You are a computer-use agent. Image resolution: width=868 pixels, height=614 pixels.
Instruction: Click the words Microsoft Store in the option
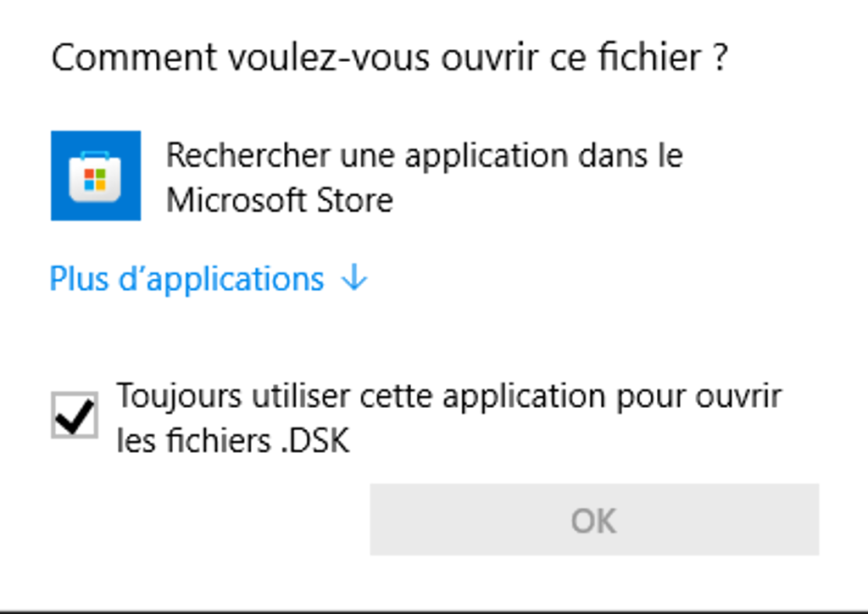tap(280, 200)
